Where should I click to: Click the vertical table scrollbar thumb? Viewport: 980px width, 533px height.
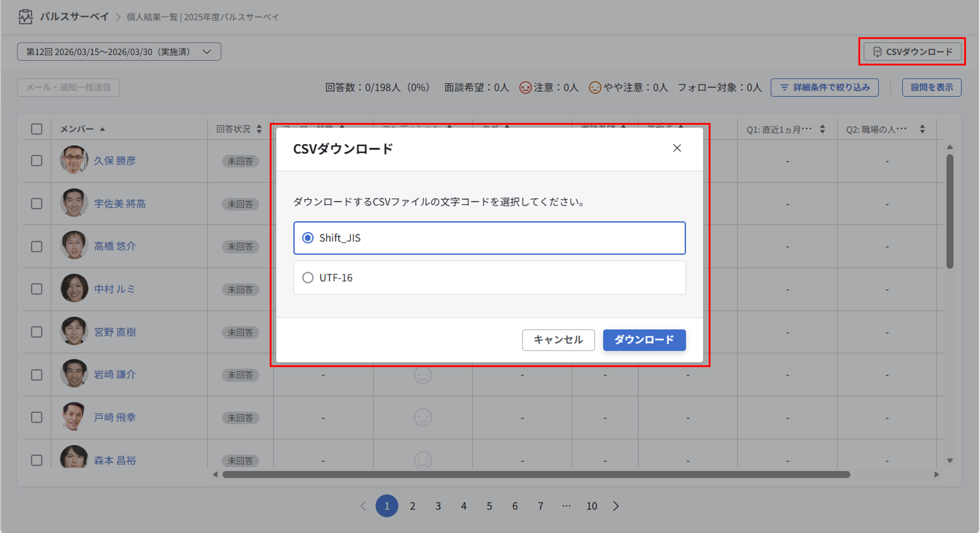(950, 211)
